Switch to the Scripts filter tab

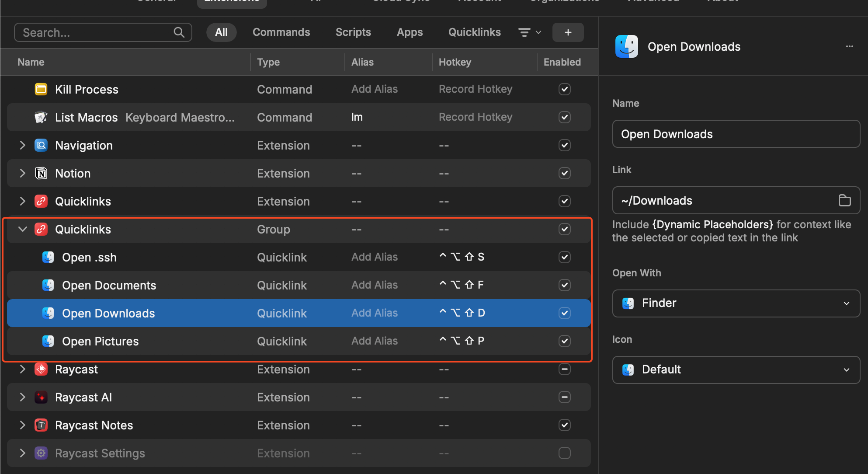[353, 32]
